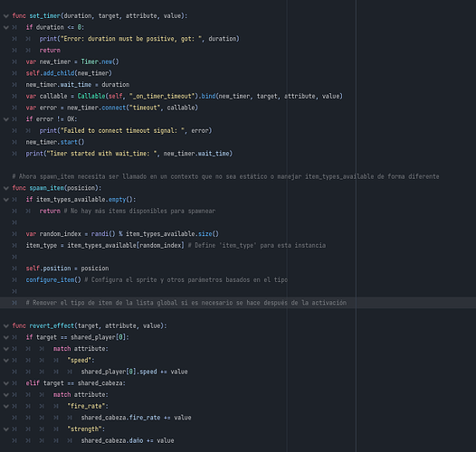This screenshot has width=476, height=452.
Task: Click highlighted '# Remover el tipo de item' comment
Action: [186, 303]
